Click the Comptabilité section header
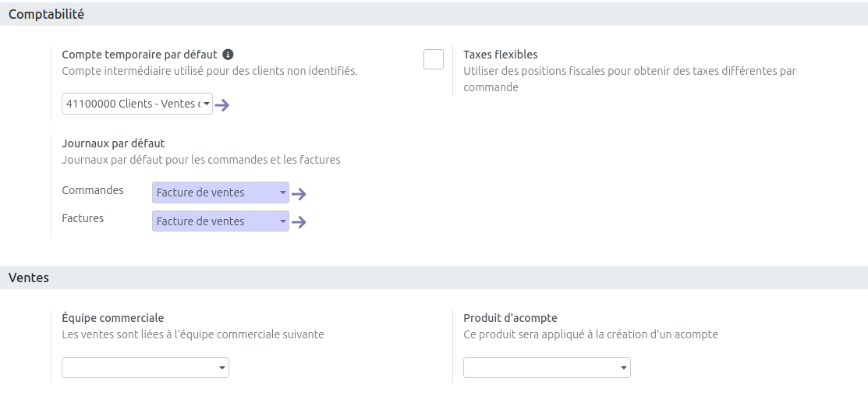The image size is (868, 410). tap(46, 14)
